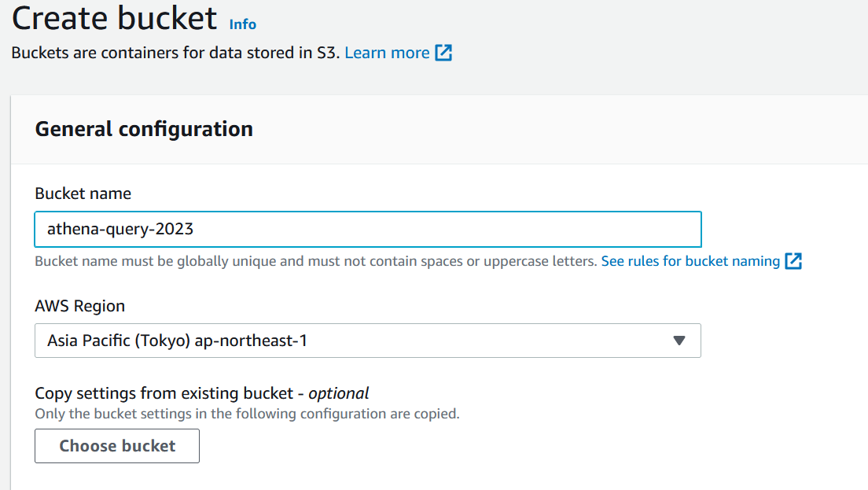Click the AWS Region label
Viewport: 868px width, 490px height.
click(79, 306)
